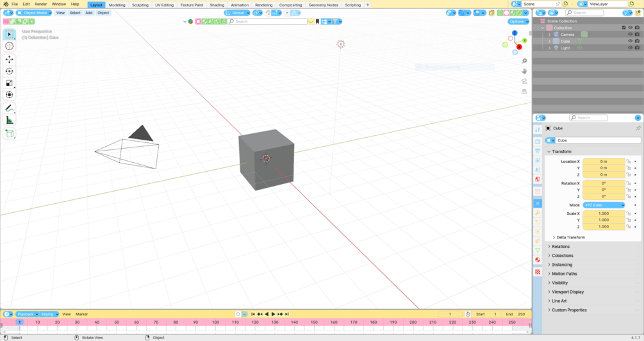Disable rendering of the Light camera icon
The image size is (644, 341).
click(637, 47)
